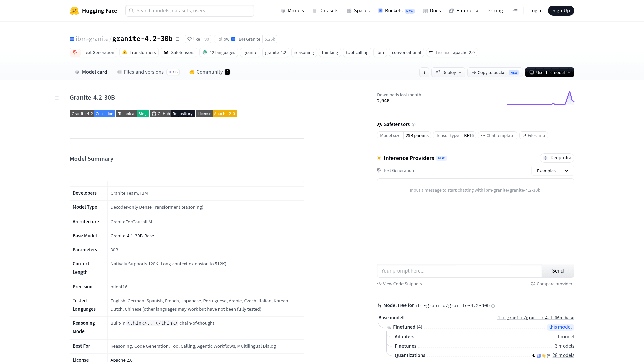Open the Files and versions tab
The width and height of the screenshot is (644, 362).
point(148,72)
